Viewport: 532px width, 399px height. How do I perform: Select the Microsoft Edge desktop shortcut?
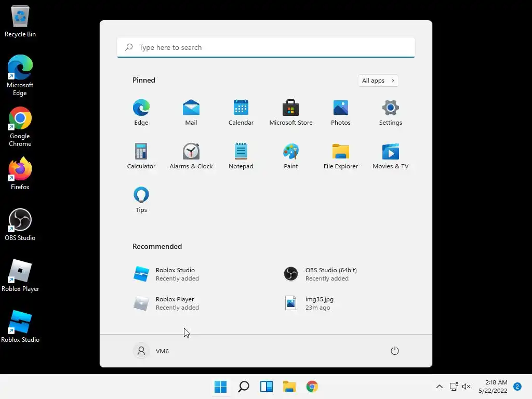click(x=20, y=75)
